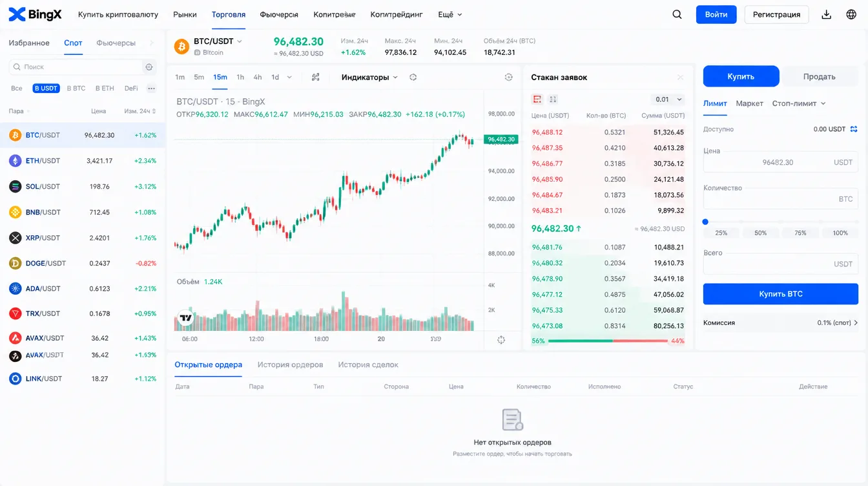Open the 0.01 price precision dropdown
Screen dimensions: 868x486
668,100
